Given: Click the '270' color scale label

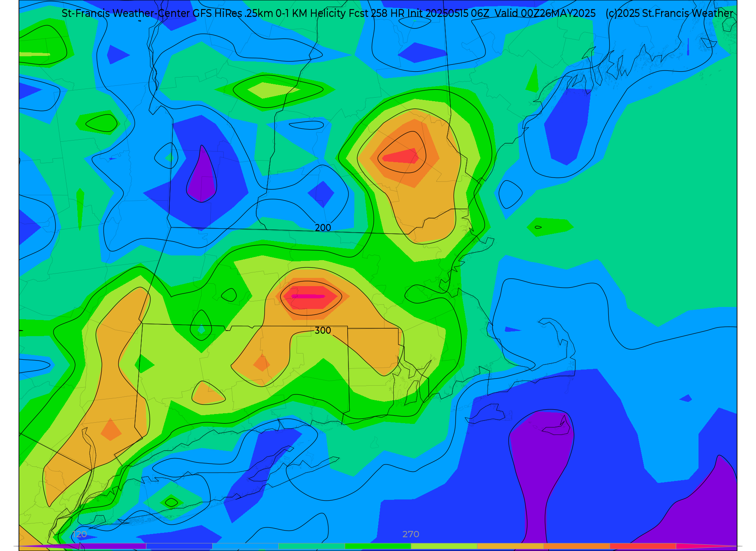Looking at the screenshot, I should [411, 534].
